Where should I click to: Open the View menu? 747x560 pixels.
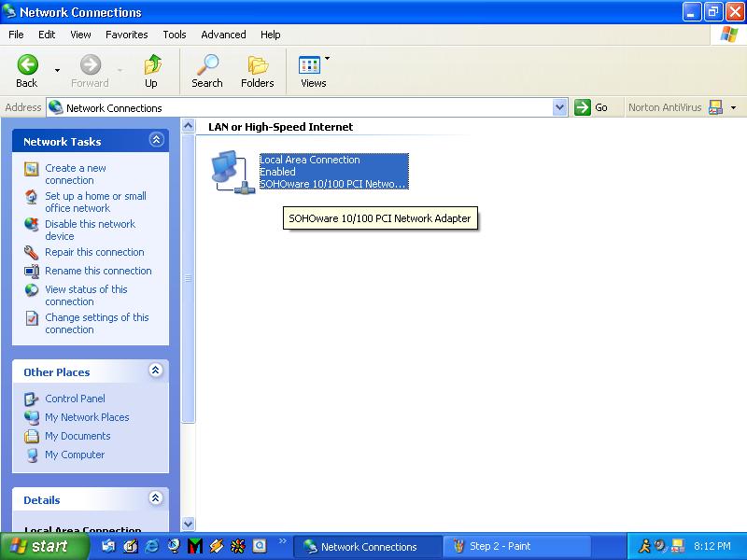[x=80, y=35]
